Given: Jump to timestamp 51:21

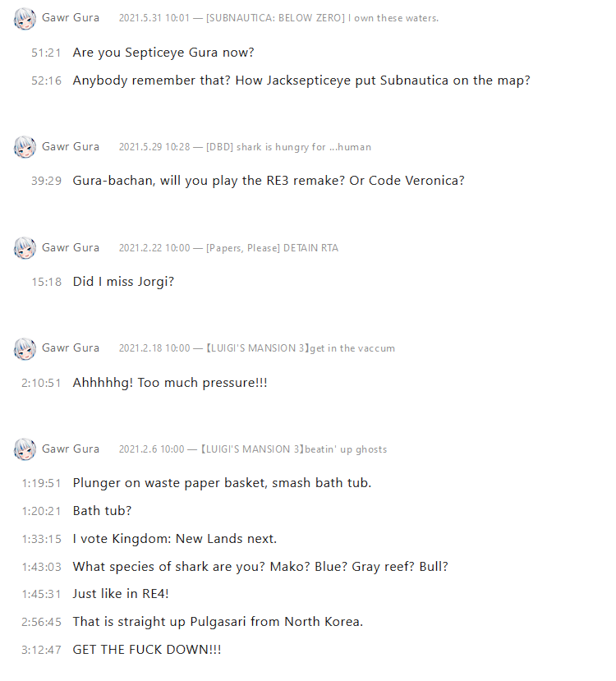Looking at the screenshot, I should (46, 53).
